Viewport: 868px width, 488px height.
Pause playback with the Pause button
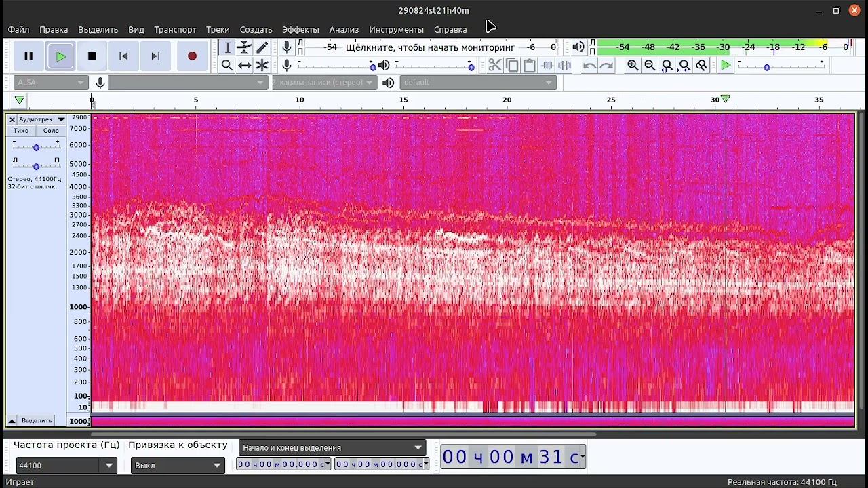pos(28,56)
